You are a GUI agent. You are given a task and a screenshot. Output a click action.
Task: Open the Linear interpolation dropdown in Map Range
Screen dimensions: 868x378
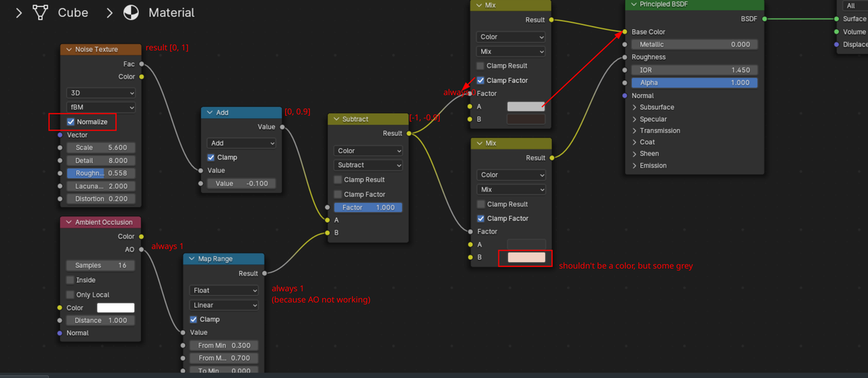click(224, 305)
